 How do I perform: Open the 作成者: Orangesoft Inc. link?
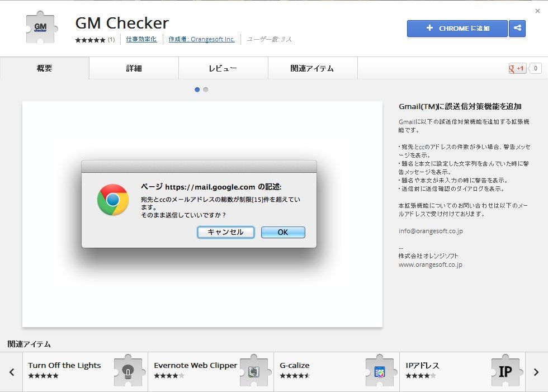pyautogui.click(x=202, y=39)
